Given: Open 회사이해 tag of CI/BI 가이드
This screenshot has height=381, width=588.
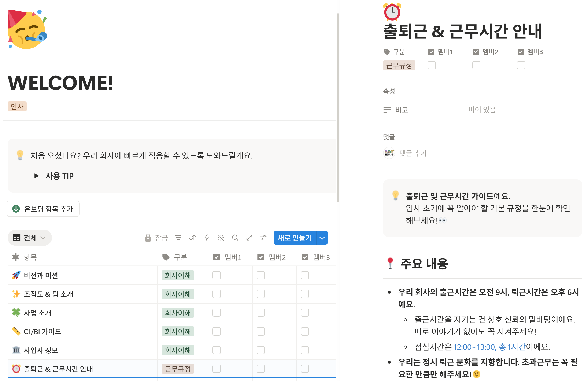Looking at the screenshot, I should click(178, 331).
